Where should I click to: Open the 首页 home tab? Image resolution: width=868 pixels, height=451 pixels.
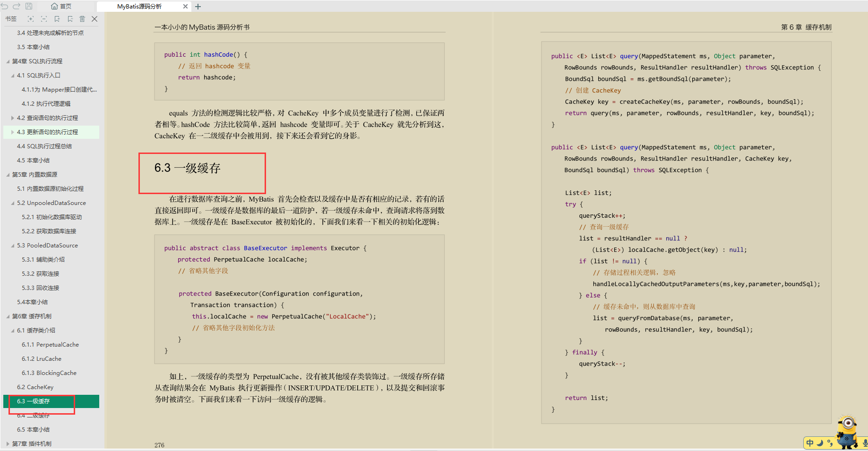(61, 6)
